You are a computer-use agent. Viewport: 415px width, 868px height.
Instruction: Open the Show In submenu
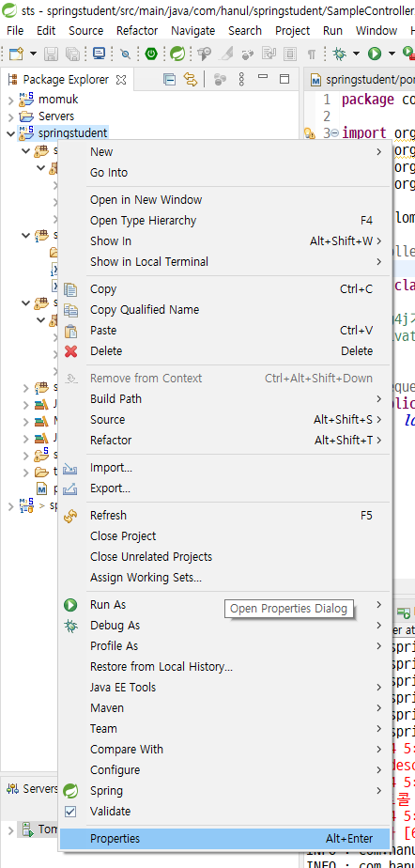coord(223,240)
